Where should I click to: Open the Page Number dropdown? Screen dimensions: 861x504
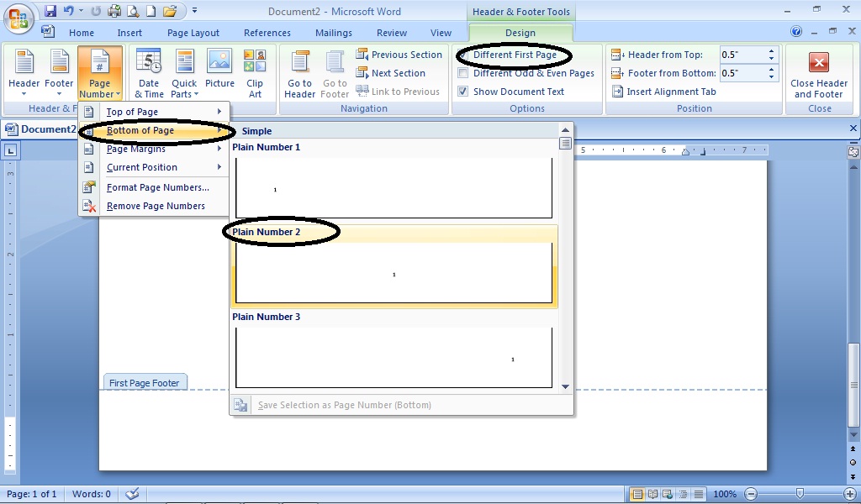[x=99, y=73]
